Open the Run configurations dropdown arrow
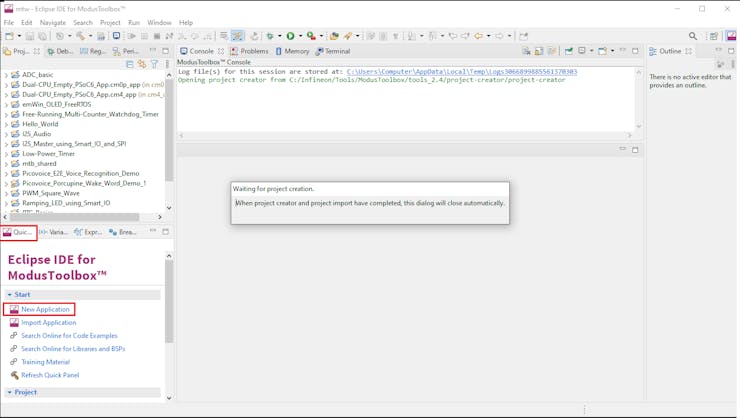 pyautogui.click(x=300, y=36)
